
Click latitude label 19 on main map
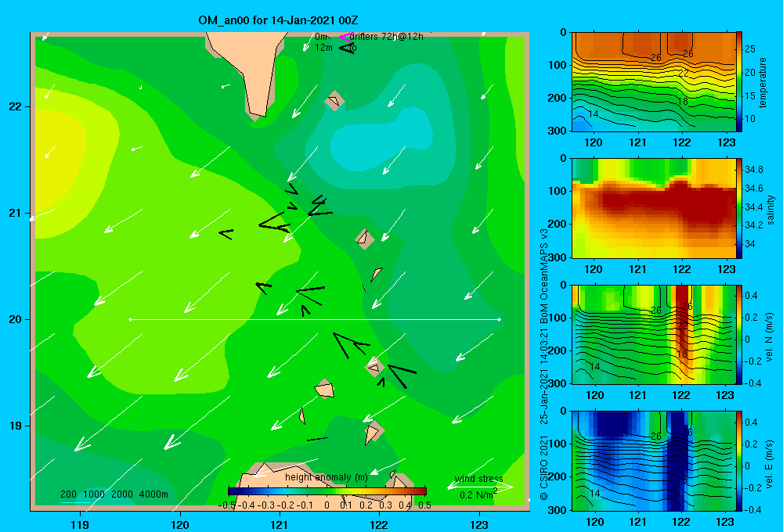point(15,426)
